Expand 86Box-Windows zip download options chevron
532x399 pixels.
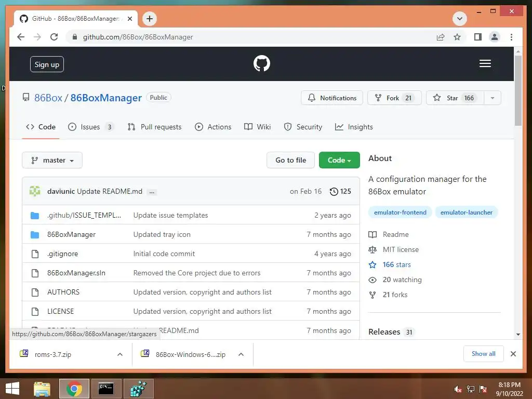[x=241, y=354]
